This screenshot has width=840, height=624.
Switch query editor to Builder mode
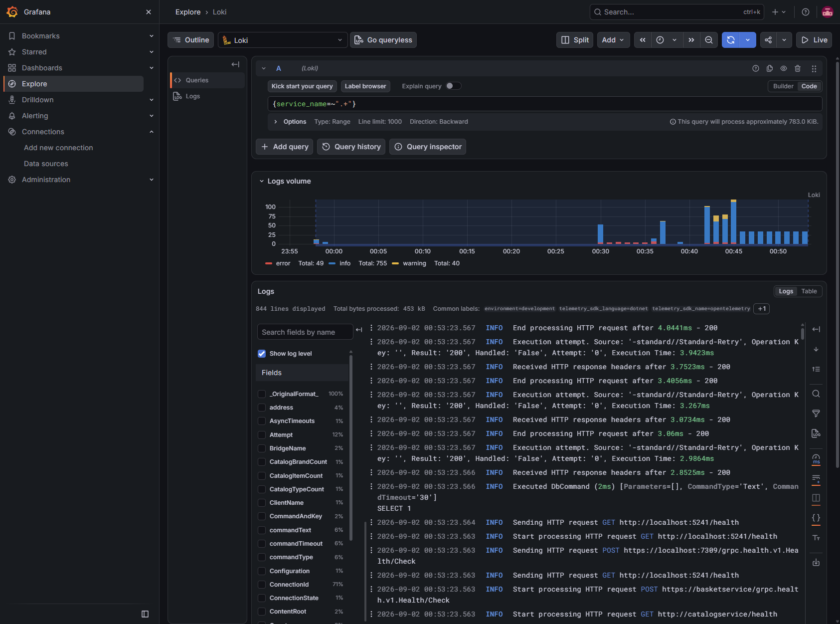(783, 86)
